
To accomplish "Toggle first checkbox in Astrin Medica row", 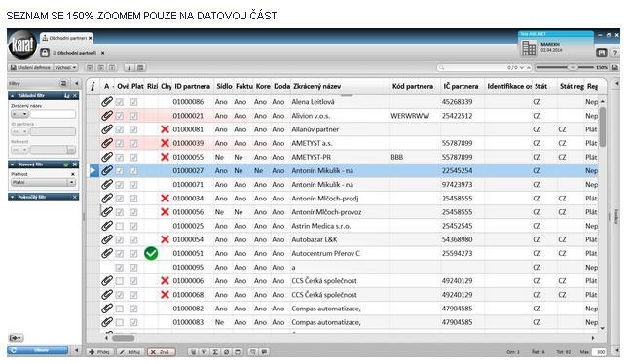I will tap(120, 226).
